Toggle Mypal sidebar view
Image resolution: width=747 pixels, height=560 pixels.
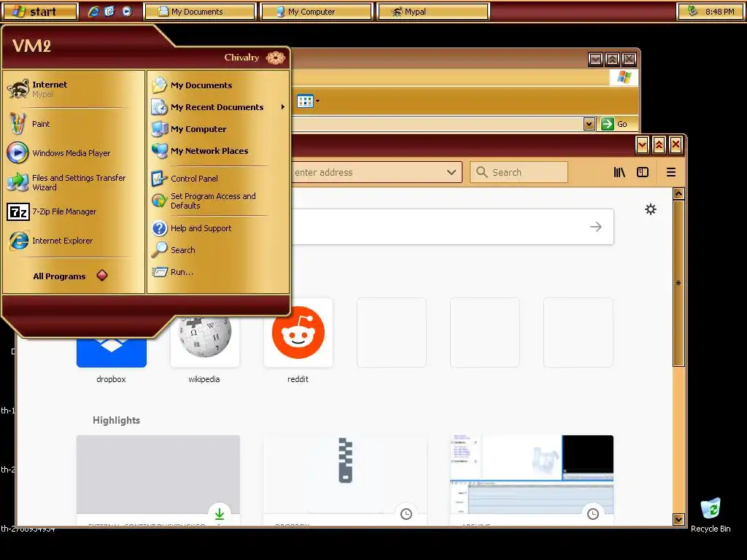click(x=643, y=172)
